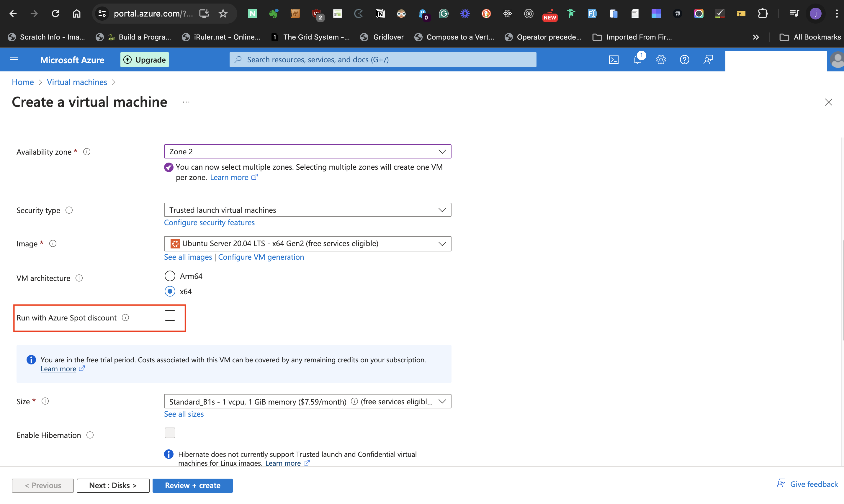Open Azure portal settings gear
The image size is (844, 504).
[x=661, y=59]
